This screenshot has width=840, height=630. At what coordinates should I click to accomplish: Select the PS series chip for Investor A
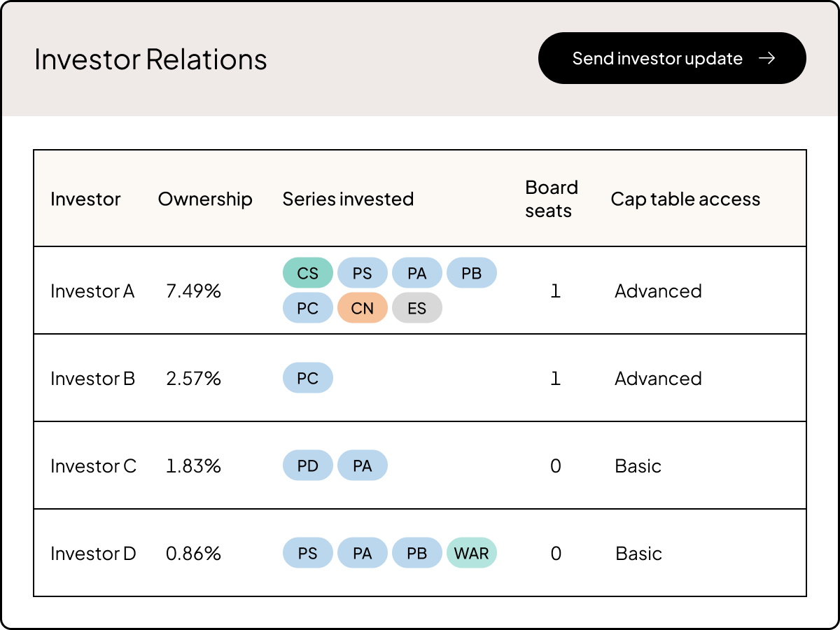pos(363,272)
